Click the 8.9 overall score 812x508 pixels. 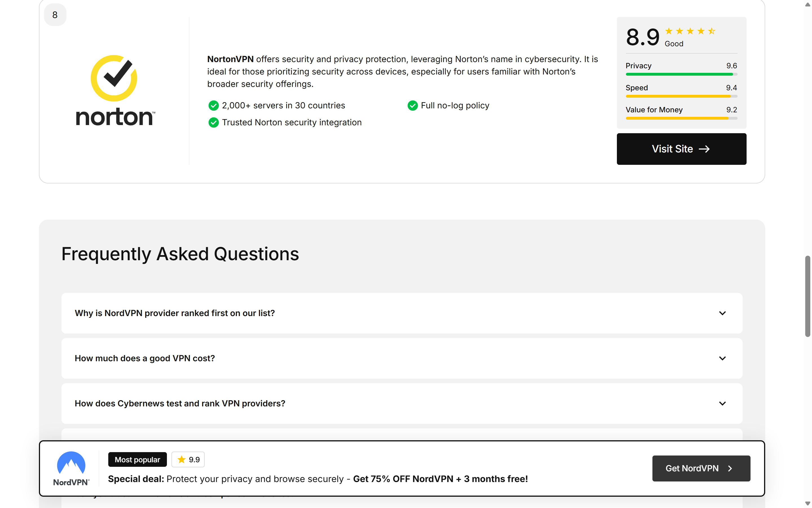point(643,37)
